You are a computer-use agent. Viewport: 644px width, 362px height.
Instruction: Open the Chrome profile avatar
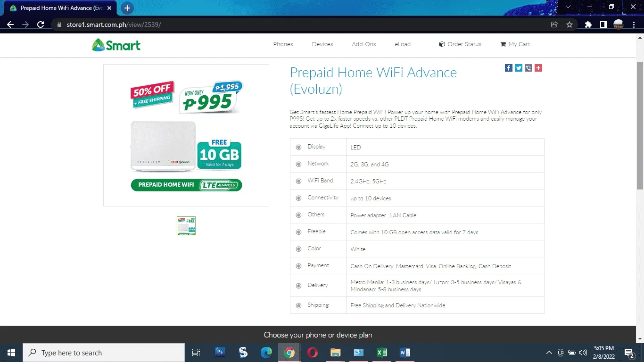coord(618,25)
